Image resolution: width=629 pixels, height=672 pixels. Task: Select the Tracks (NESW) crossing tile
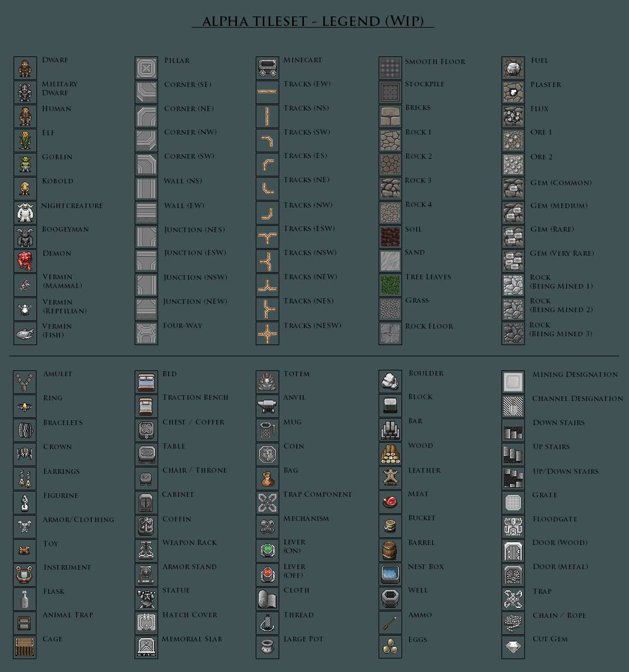pos(267,333)
